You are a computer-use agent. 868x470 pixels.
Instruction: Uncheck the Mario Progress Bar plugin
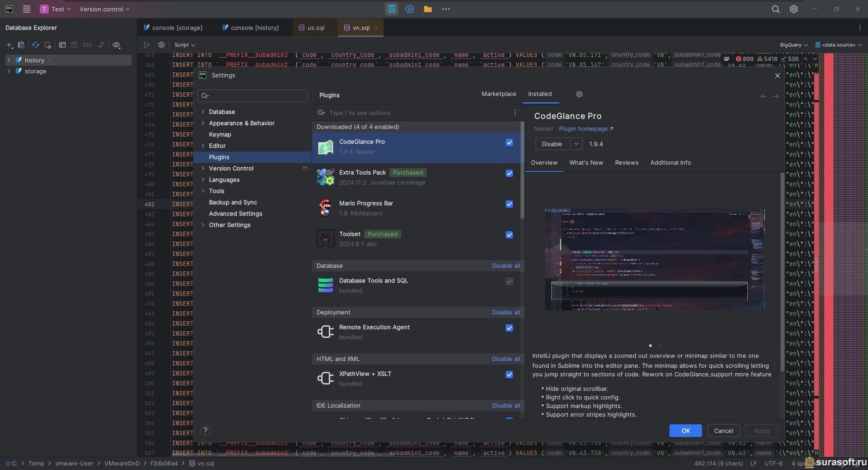[x=509, y=204]
